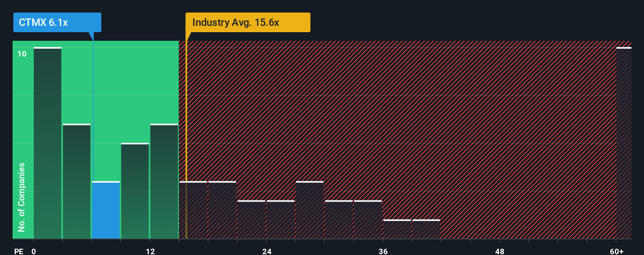Select the second green bar near PE 3
644x255 pixels.
[77, 181]
